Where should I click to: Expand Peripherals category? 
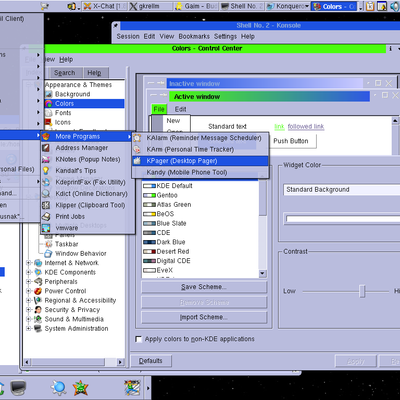pyautogui.click(x=29, y=282)
